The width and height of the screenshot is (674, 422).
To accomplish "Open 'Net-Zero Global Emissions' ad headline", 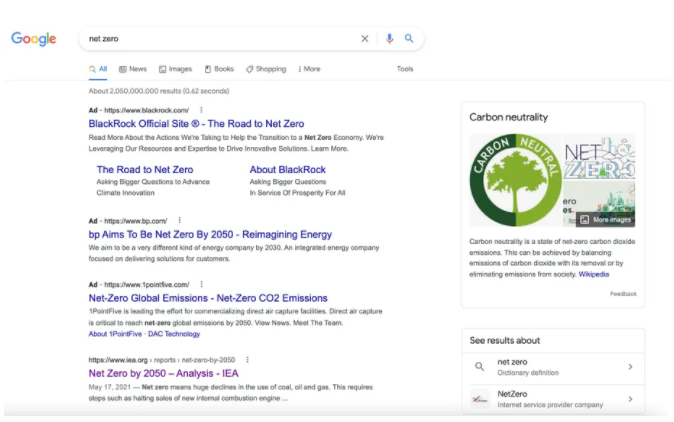I will click(208, 298).
